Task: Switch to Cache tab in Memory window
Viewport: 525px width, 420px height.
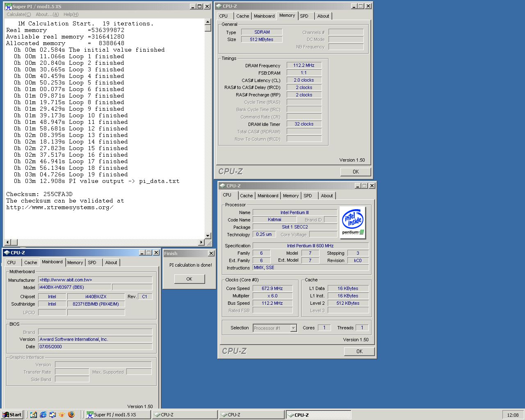Action: point(242,16)
